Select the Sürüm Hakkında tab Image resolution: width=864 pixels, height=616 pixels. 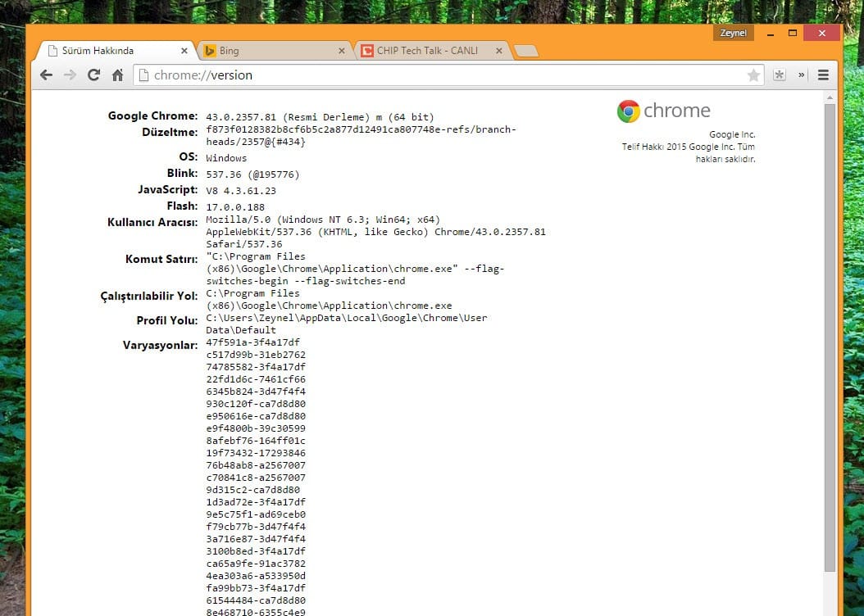tap(116, 51)
